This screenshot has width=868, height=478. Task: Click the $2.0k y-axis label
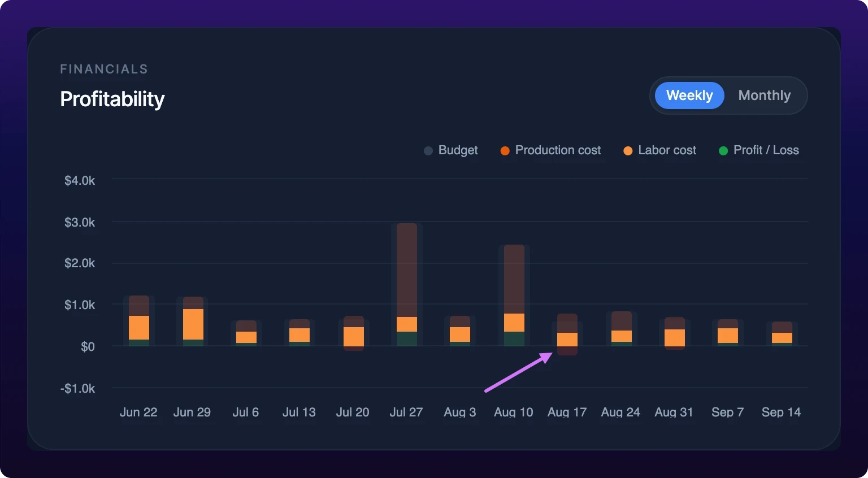[x=80, y=263]
